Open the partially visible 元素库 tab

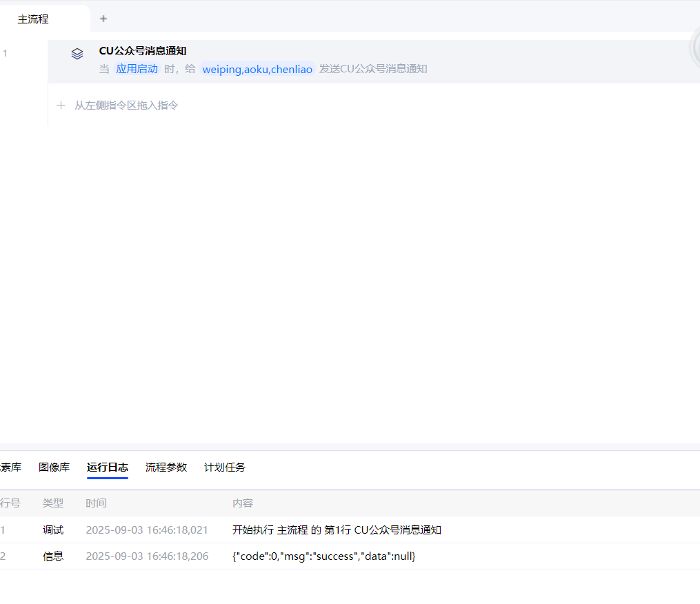10,467
